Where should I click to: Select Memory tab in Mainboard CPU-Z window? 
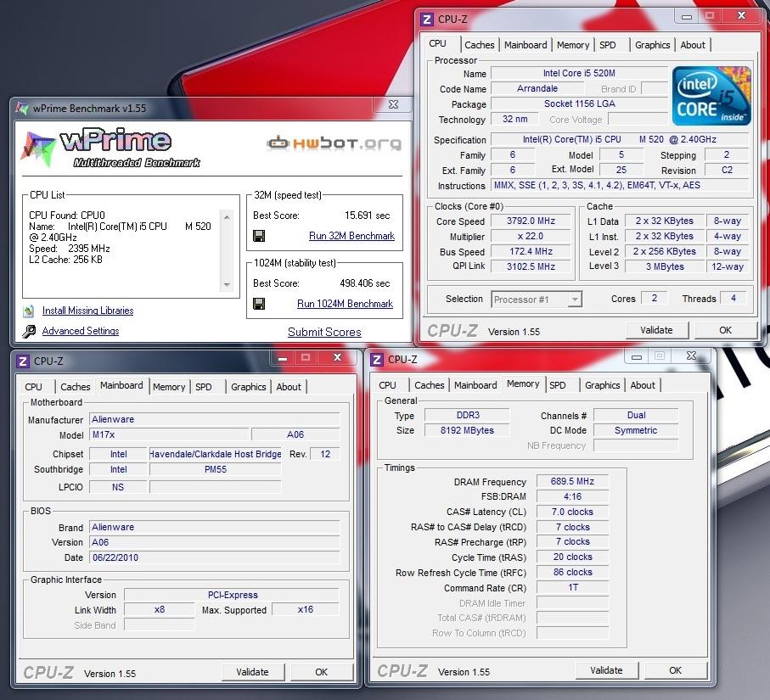pyautogui.click(x=168, y=387)
